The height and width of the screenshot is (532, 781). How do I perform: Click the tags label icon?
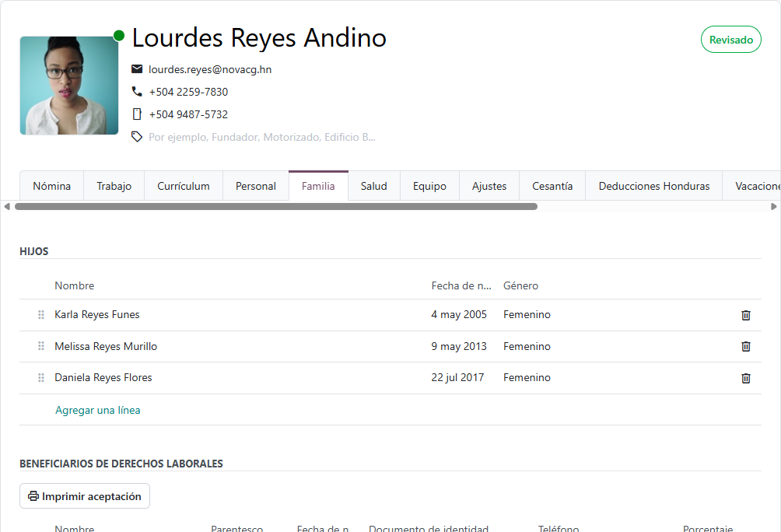[137, 136]
